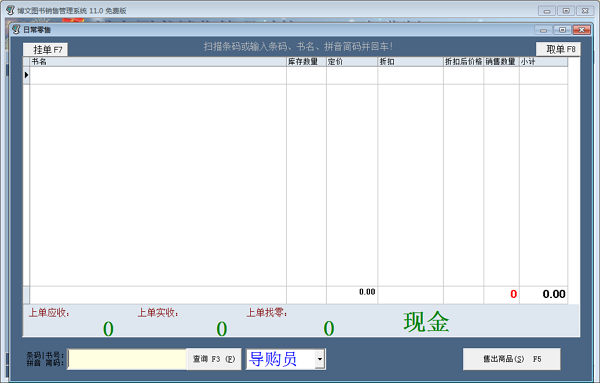Screen dimensions: 600x383
Task: Click the current row indicator arrow
Action: (26, 75)
